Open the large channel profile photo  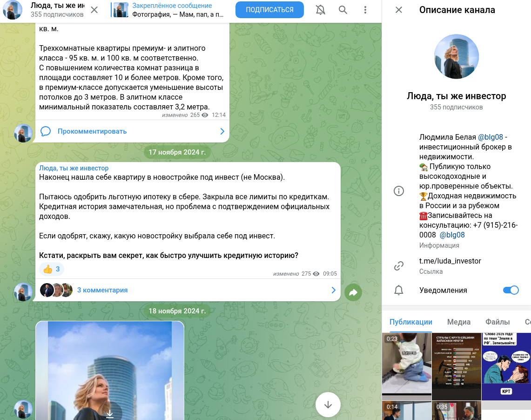(456, 56)
